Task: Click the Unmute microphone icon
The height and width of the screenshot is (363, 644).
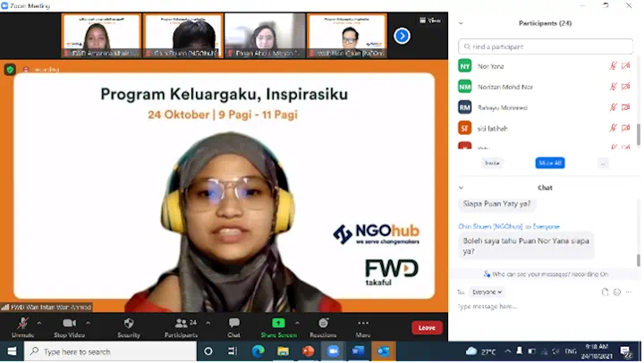Action: 22,324
